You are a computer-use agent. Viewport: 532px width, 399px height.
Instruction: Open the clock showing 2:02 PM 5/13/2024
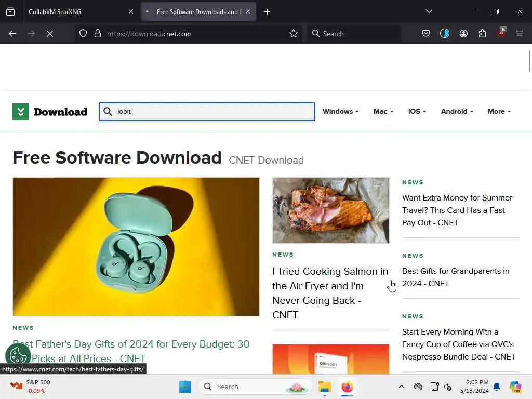tap(474, 387)
